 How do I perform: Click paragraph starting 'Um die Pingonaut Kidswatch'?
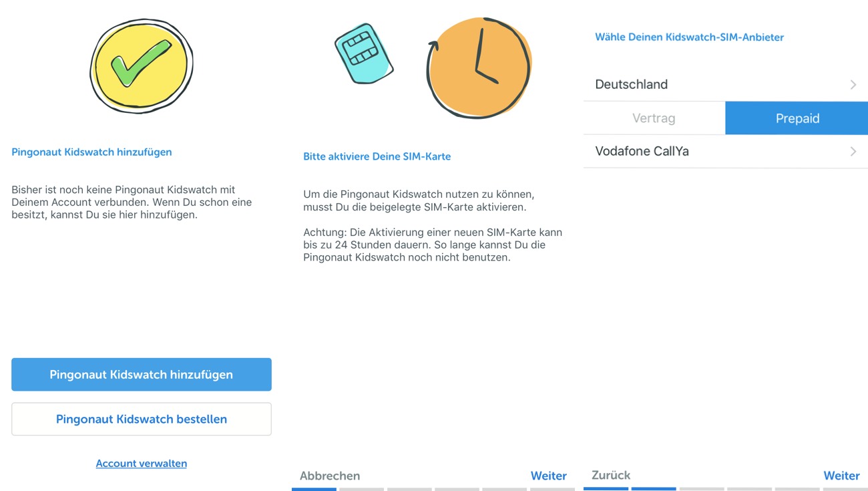point(419,201)
